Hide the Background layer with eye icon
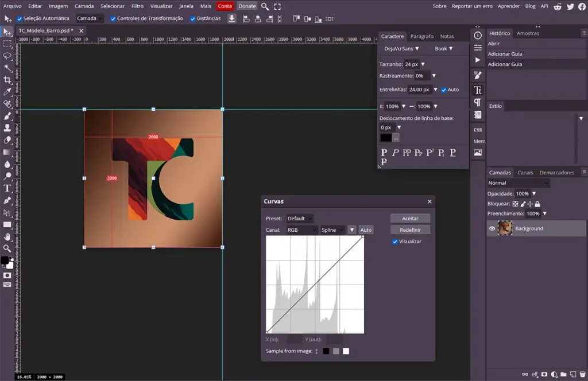Viewport: 588px width, 381px height. coord(492,228)
